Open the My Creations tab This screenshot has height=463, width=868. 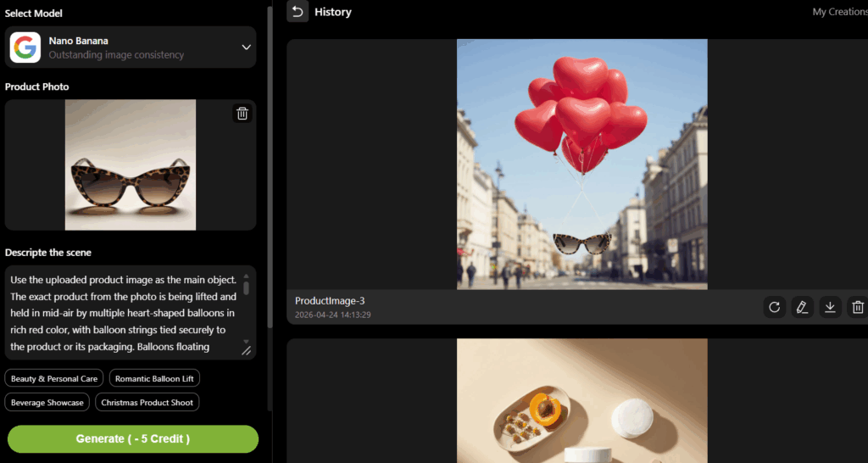(840, 12)
